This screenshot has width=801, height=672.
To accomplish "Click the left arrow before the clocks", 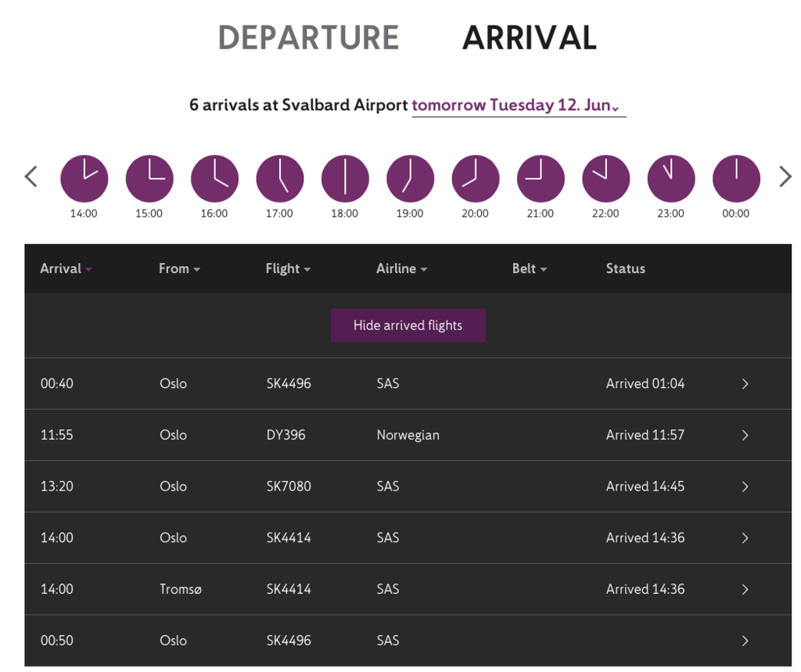I will coord(31,177).
